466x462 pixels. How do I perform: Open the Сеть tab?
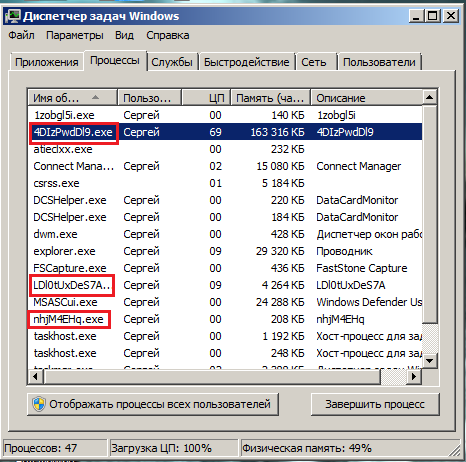point(314,62)
